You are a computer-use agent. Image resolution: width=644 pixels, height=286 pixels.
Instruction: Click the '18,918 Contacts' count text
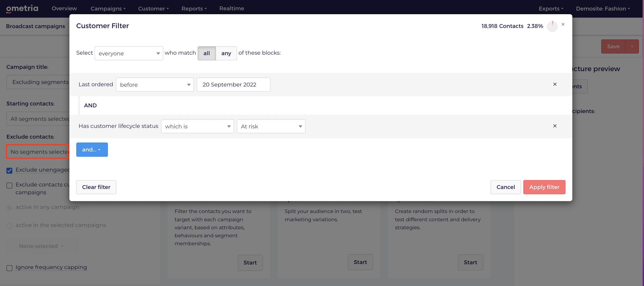point(502,26)
